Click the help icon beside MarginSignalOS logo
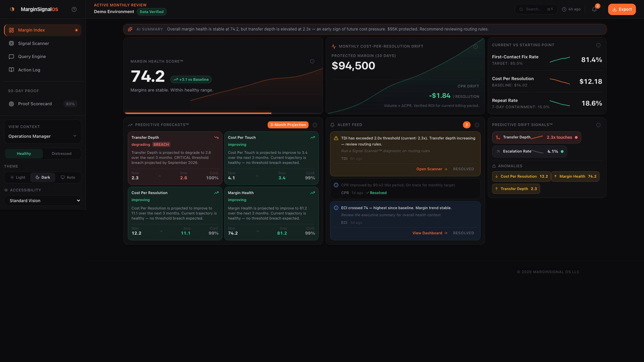Viewport: 644px width, 362px height. tap(74, 9)
